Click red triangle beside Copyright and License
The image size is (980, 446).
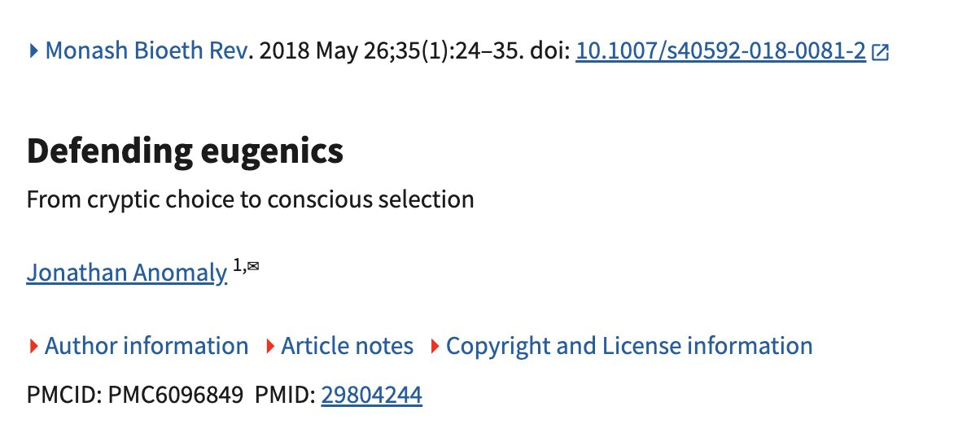click(x=435, y=347)
